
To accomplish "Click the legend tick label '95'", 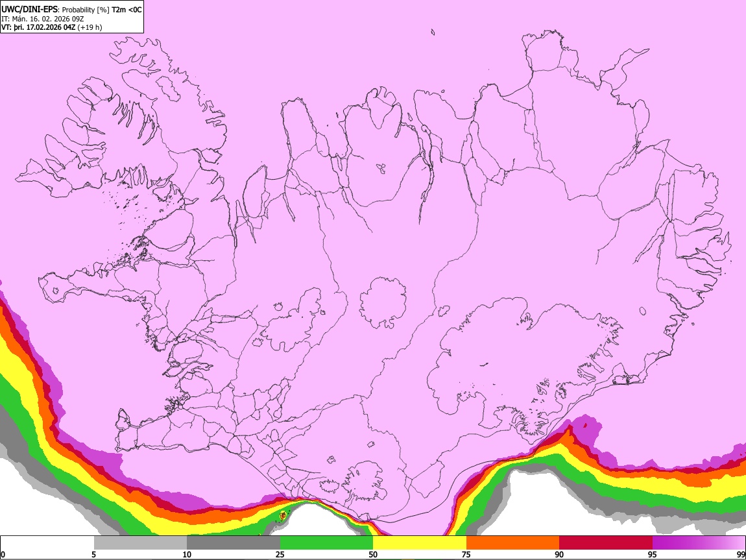I will [653, 554].
